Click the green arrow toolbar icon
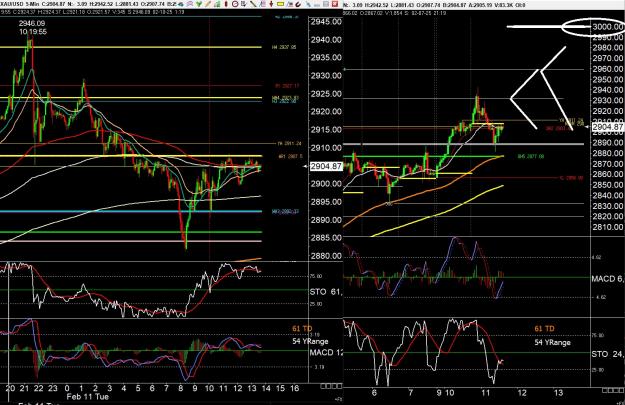Screen dimensions: 625x405 point(199,4)
